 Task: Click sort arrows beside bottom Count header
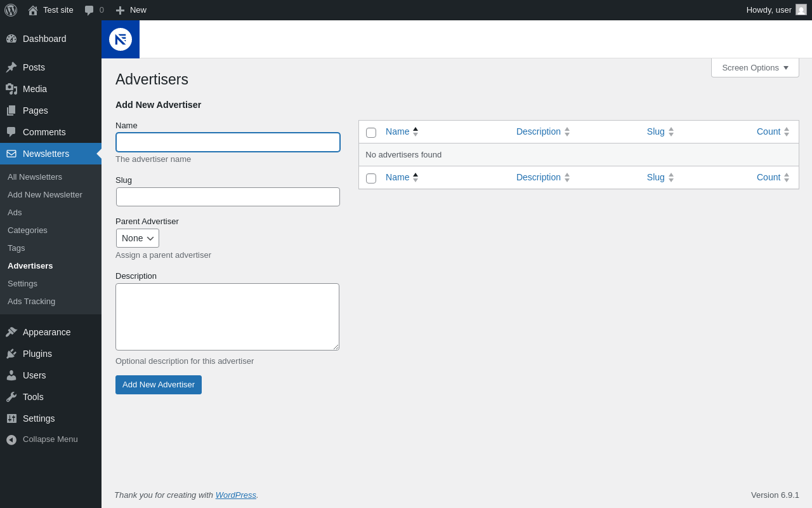787,178
